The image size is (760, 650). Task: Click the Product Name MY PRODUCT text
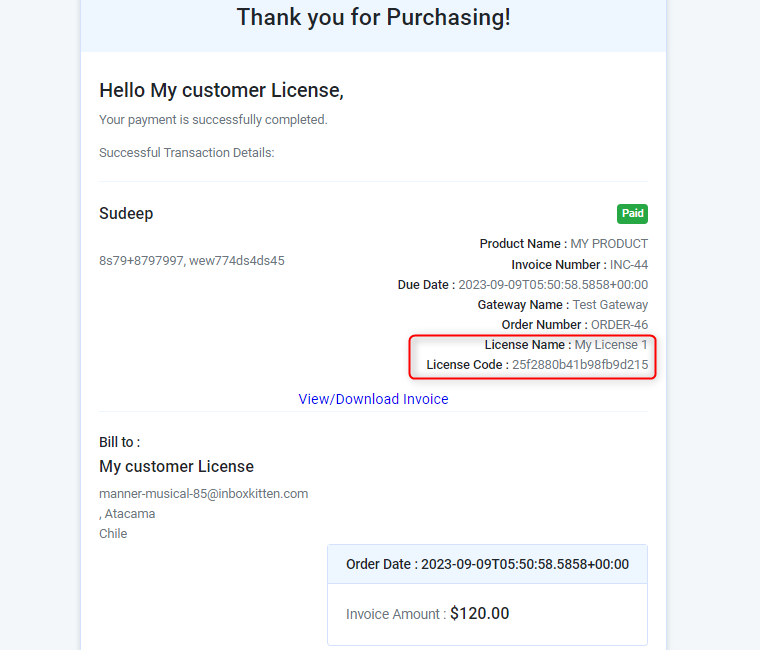tap(564, 244)
